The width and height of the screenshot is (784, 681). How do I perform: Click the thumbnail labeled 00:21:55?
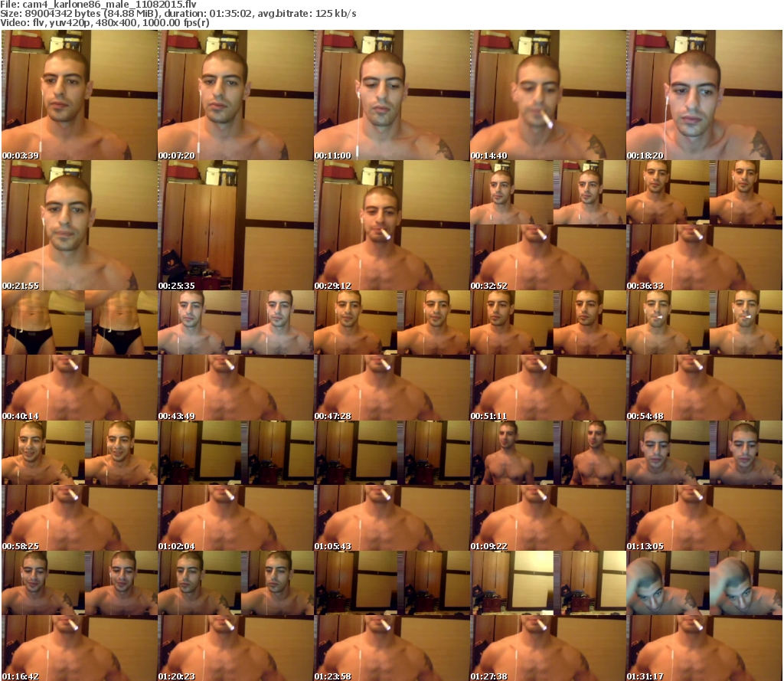80,225
